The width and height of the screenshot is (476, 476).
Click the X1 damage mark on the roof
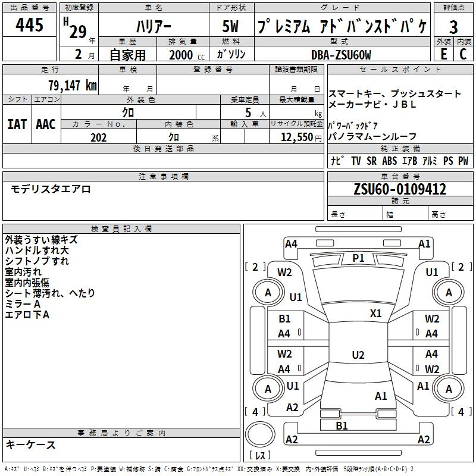[376, 313]
